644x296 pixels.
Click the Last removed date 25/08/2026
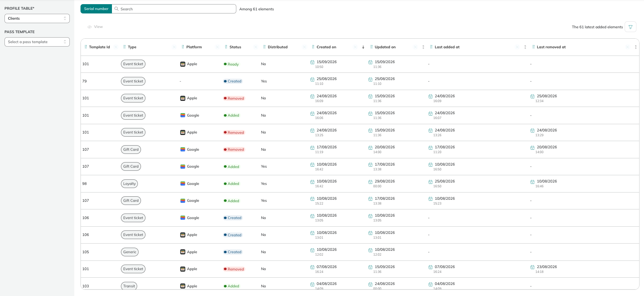coord(547,96)
